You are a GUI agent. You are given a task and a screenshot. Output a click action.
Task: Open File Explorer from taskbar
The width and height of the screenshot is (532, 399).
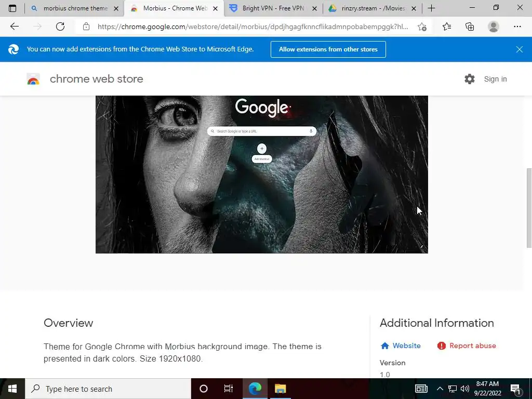[280, 389]
